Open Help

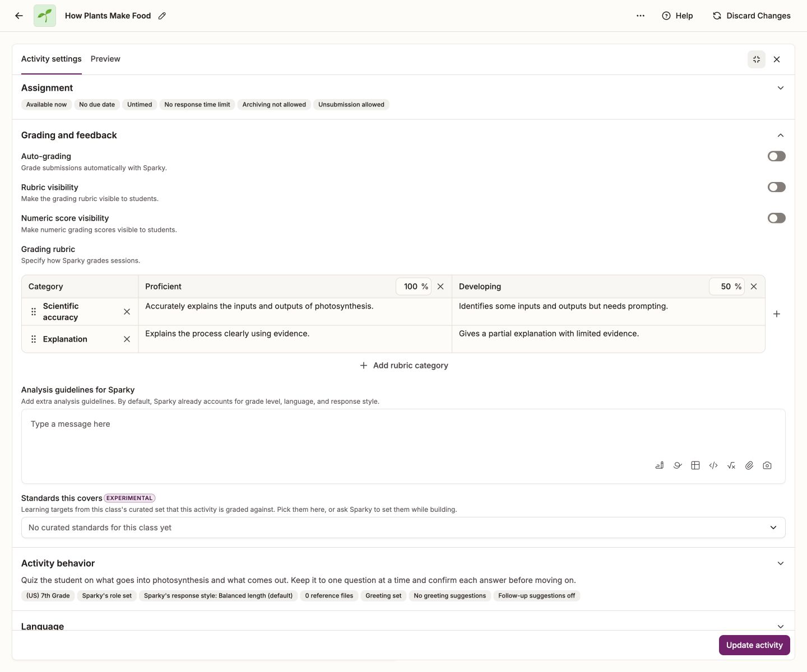pyautogui.click(x=678, y=16)
